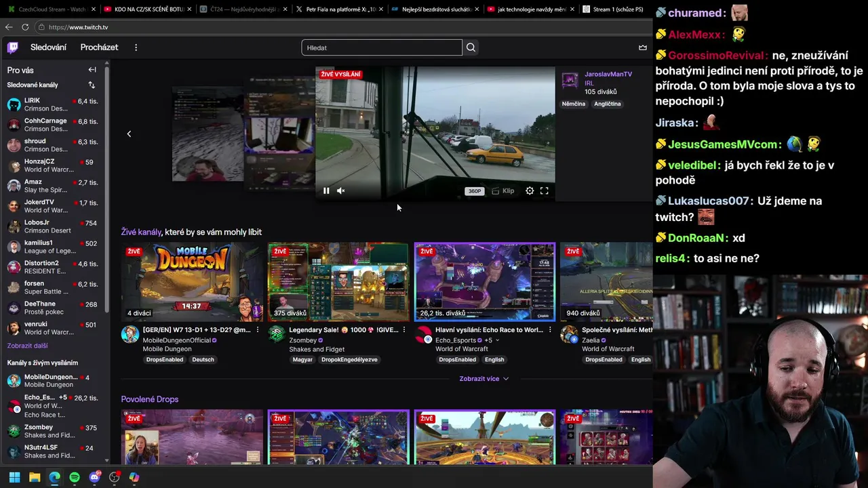Open shroud channel in sidebar
This screenshot has height=488, width=868.
54,145
